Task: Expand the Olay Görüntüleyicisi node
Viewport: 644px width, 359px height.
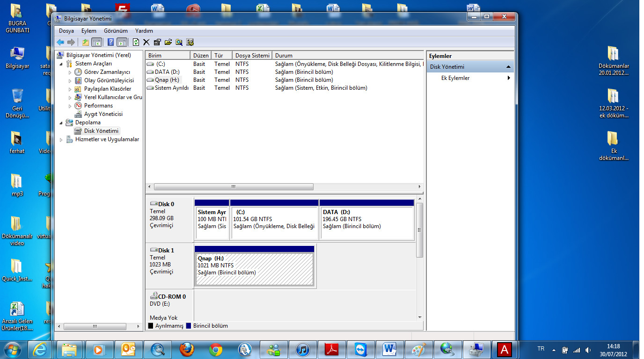Action: [x=70, y=80]
